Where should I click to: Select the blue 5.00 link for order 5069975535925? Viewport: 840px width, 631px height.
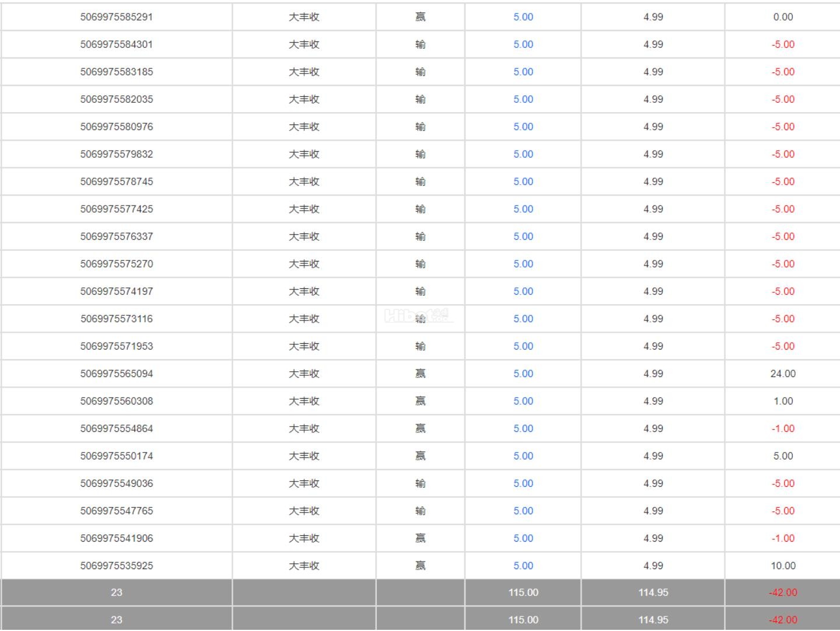pyautogui.click(x=523, y=566)
